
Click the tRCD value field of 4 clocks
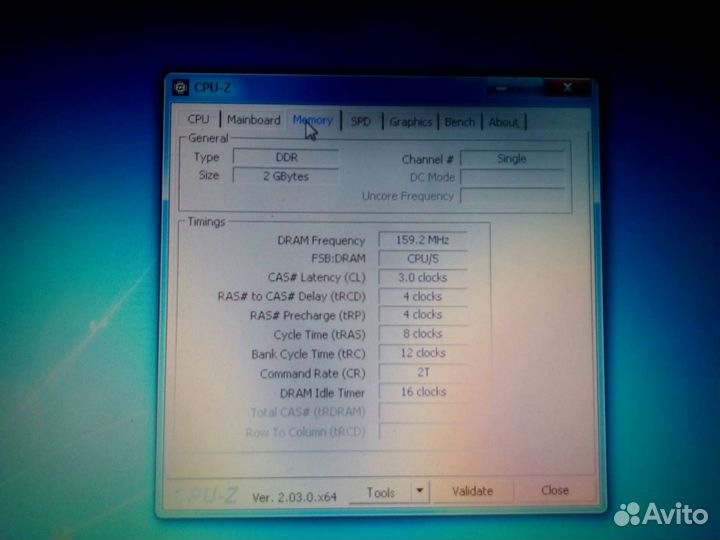click(422, 296)
